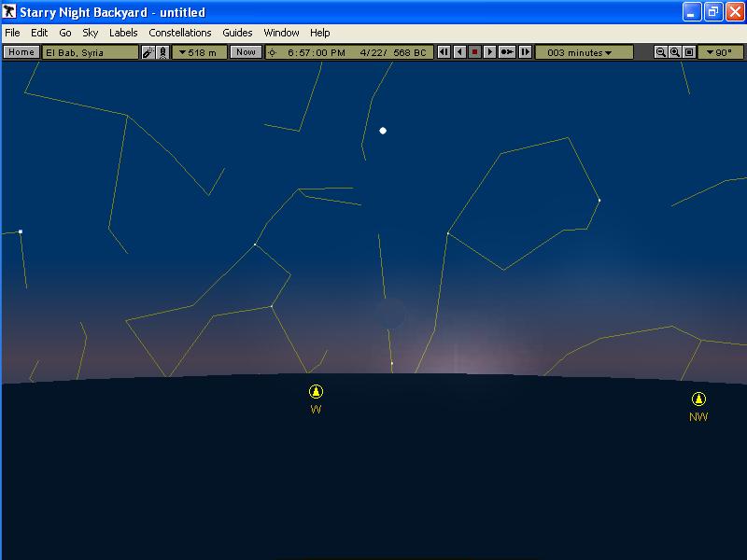This screenshot has height=560, width=747.
Task: Click the rocket elevation tool icon
Action: tap(162, 52)
